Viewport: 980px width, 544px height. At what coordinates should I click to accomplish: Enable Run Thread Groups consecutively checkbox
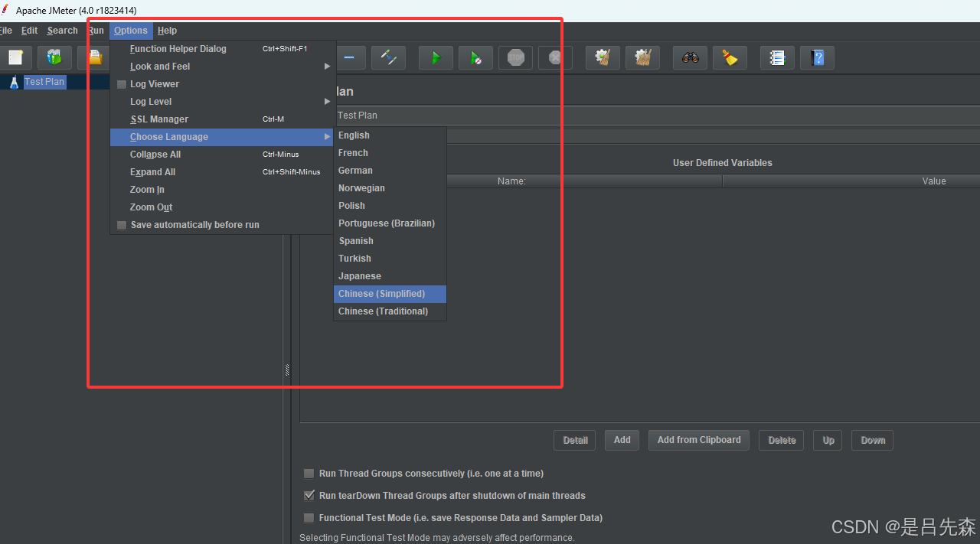point(309,474)
